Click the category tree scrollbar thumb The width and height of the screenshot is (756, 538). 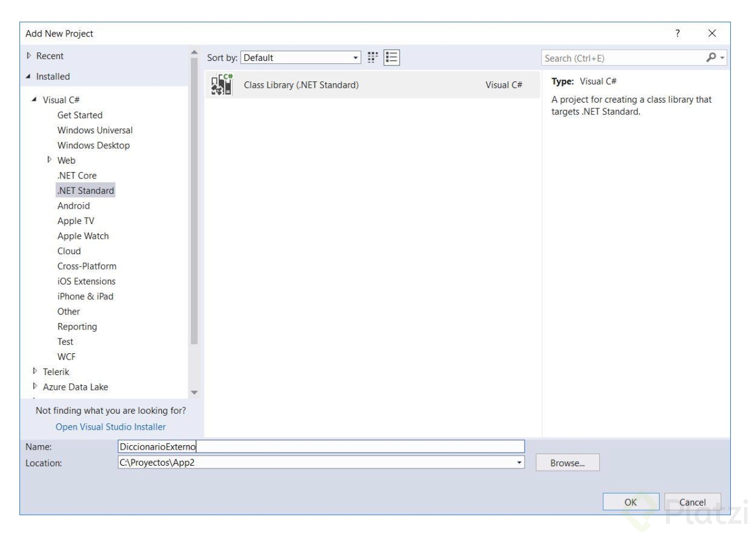click(194, 201)
